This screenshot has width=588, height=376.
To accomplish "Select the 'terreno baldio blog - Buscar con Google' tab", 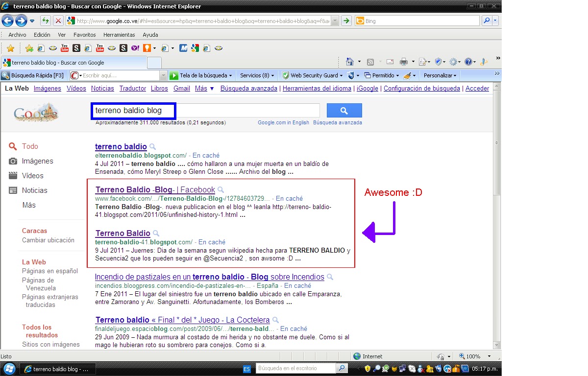I will pyautogui.click(x=73, y=63).
